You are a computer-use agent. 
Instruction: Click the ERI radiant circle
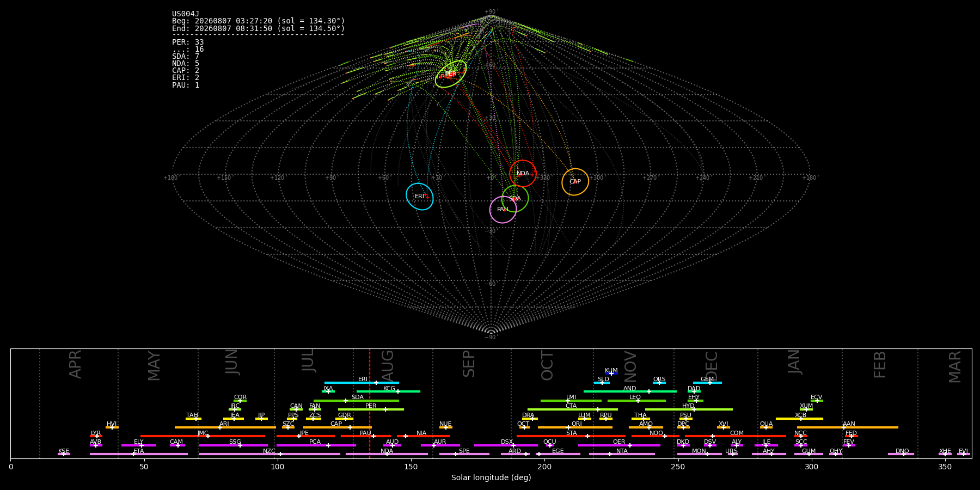point(419,197)
